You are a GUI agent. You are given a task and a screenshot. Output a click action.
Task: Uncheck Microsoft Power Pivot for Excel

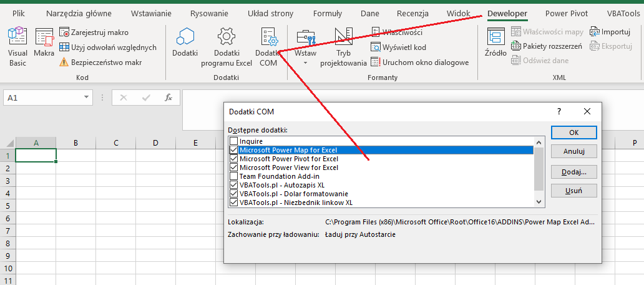coord(233,159)
